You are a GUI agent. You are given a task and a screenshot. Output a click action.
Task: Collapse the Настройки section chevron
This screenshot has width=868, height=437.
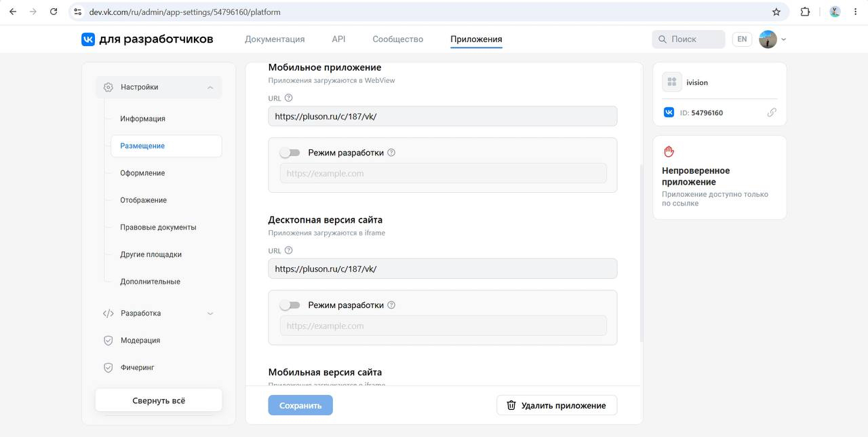(x=210, y=88)
